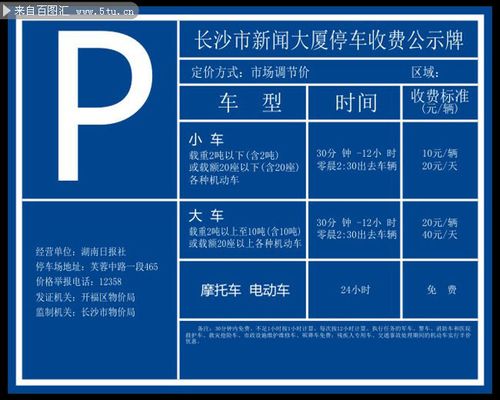Image resolution: width=500 pixels, height=400 pixels.
Task: Click the line 经营单位:湖南日报社
Action: [81, 252]
